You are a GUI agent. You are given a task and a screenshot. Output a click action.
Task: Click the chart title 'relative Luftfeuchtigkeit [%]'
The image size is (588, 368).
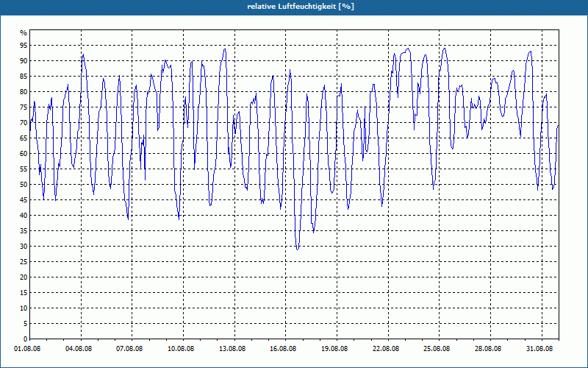(301, 7)
